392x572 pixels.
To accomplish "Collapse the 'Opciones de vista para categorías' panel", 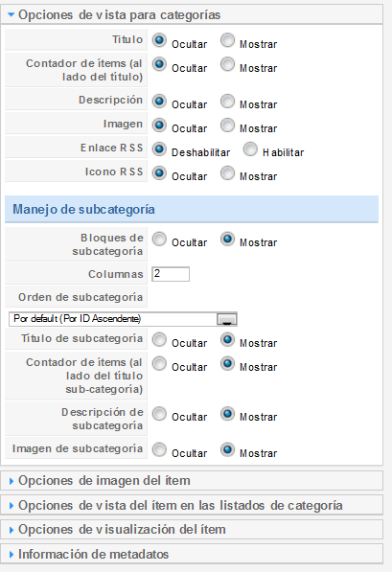I will [192, 14].
